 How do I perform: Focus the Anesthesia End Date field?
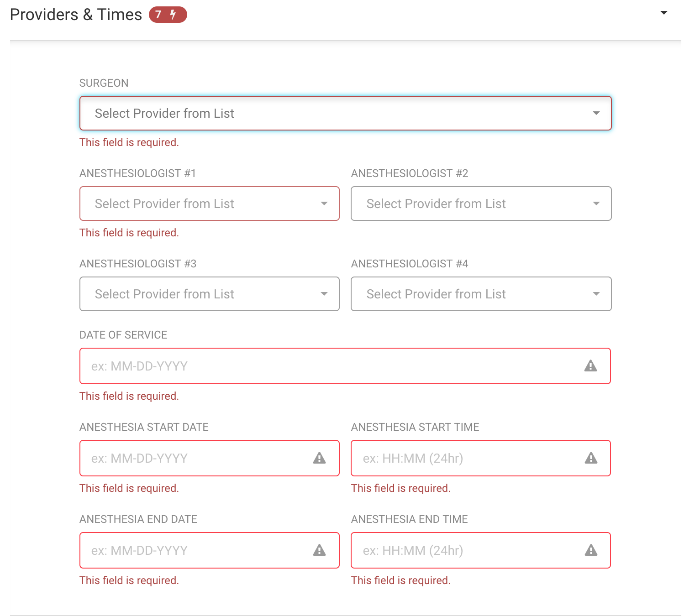(210, 550)
